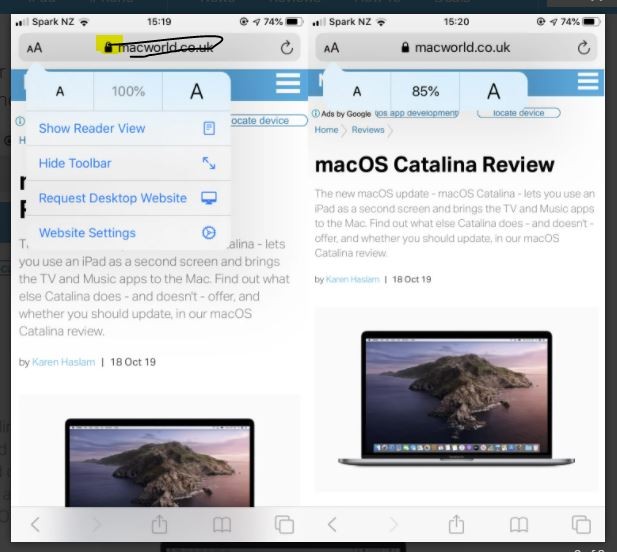617x552 pixels.
Task: Go back in left phone Safari toolbar
Action: point(35,524)
